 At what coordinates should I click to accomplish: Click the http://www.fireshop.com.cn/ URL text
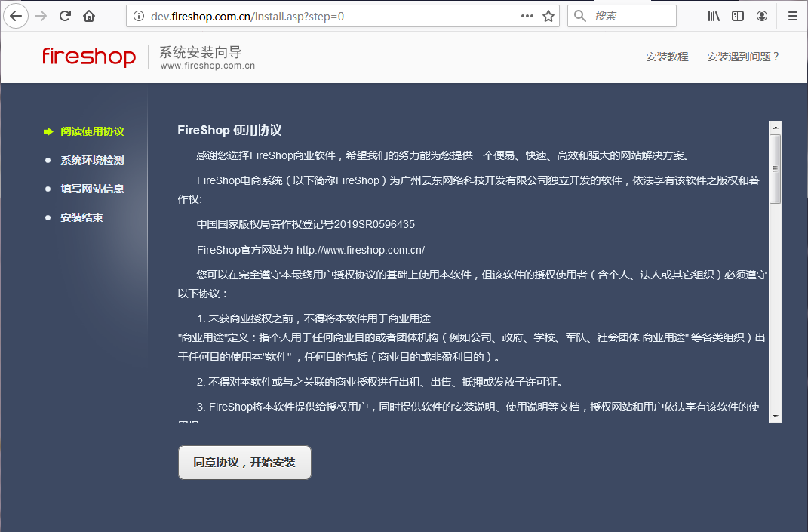(x=360, y=250)
